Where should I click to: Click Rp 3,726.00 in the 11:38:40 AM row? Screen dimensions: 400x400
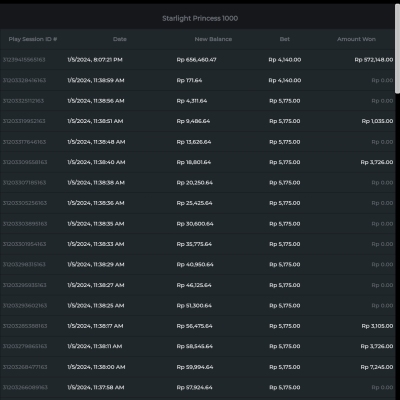[377, 162]
